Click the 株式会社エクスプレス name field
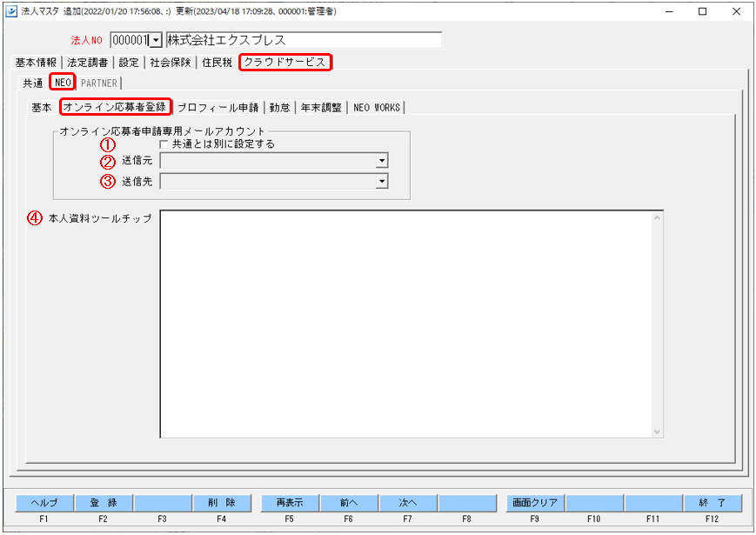Screen dimensions: 756x535 [x=304, y=40]
